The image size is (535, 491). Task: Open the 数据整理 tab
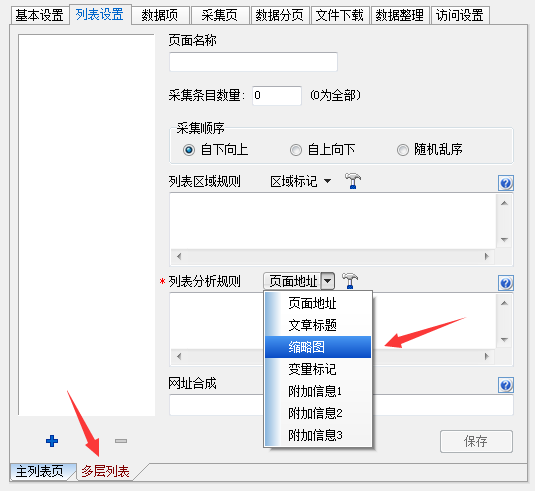pyautogui.click(x=400, y=15)
